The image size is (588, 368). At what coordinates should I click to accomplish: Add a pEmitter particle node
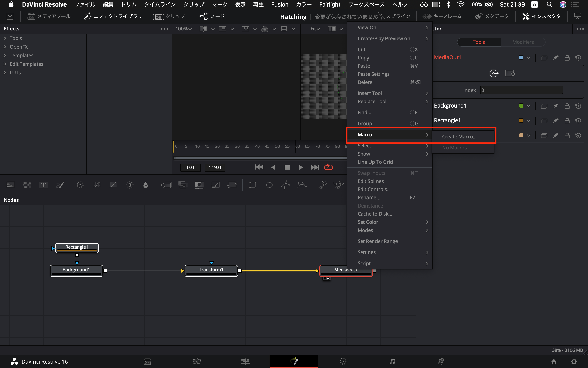coord(323,185)
